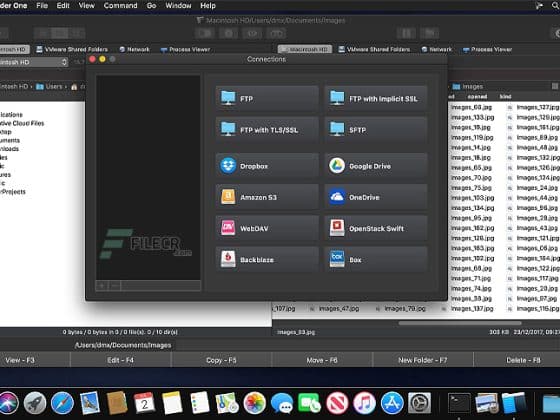Open Launchpad from the dock
This screenshot has width=560, height=420.
(35, 403)
